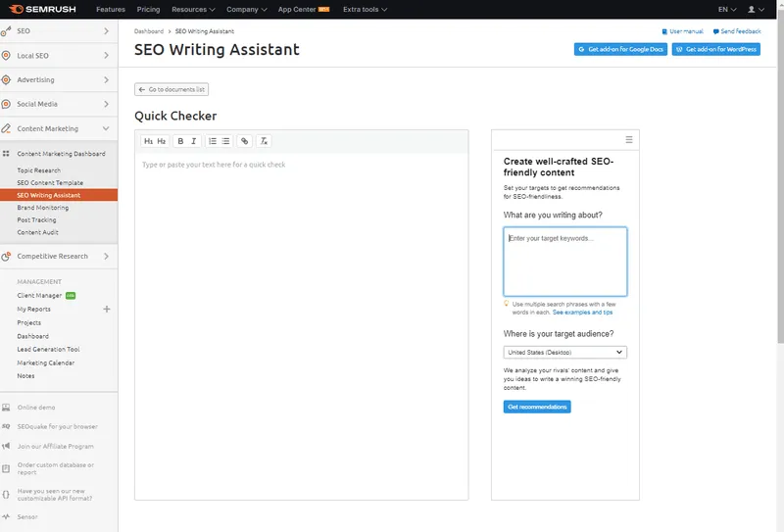Click the Sensor pulse icon
This screenshot has width=784, height=532.
6,516
